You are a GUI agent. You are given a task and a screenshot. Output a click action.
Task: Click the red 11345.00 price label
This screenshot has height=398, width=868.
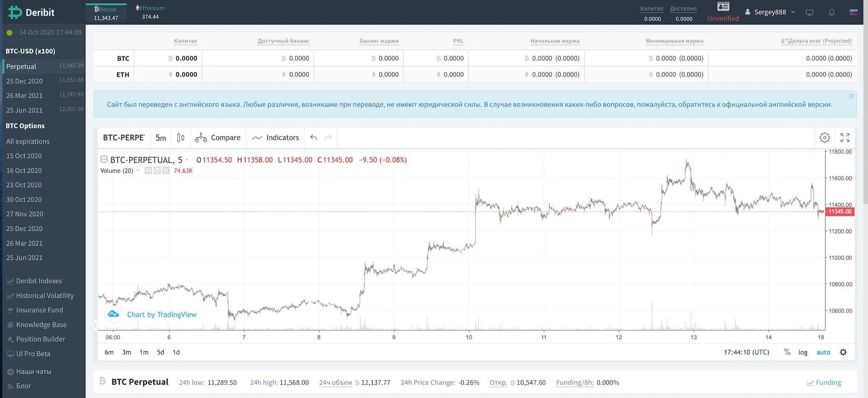[840, 212]
